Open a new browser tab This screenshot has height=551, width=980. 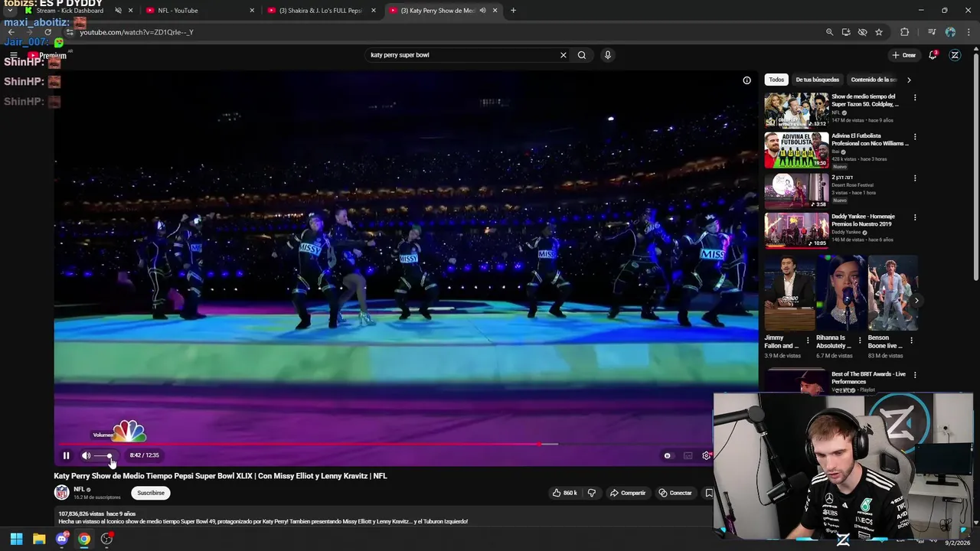(513, 11)
